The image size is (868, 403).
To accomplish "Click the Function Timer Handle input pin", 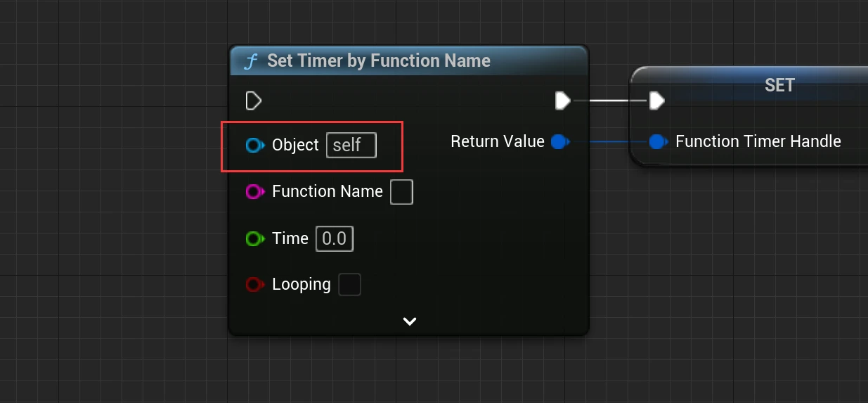I will tap(658, 142).
